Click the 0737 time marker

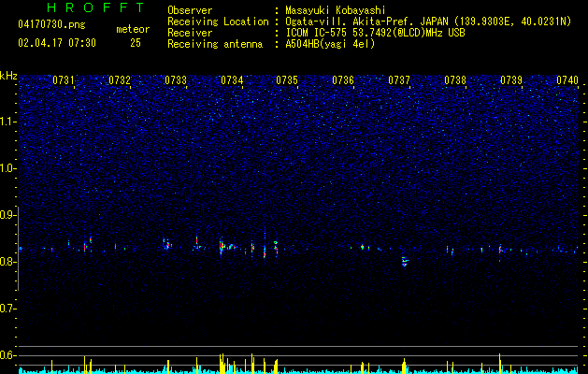pyautogui.click(x=399, y=80)
